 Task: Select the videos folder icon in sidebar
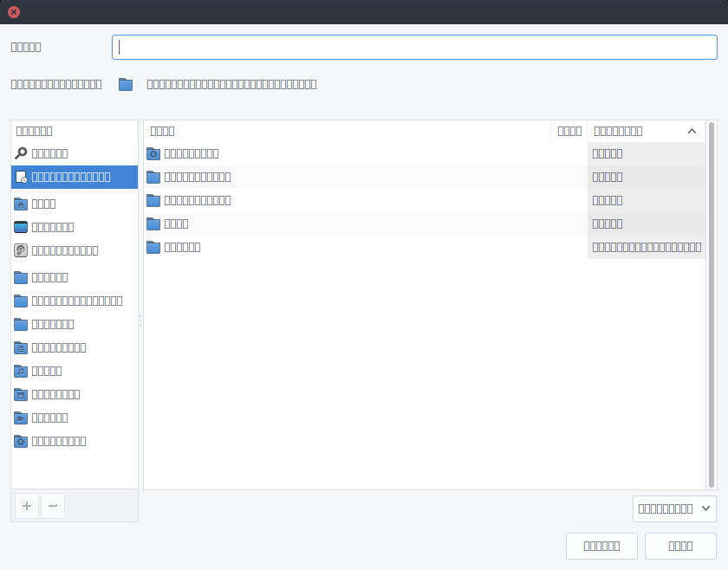point(20,417)
